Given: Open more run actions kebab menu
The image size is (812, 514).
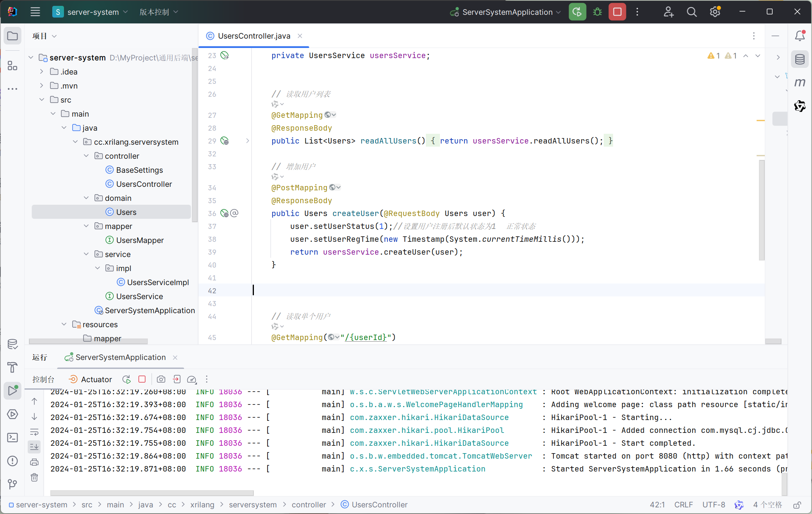Looking at the screenshot, I should [x=637, y=12].
